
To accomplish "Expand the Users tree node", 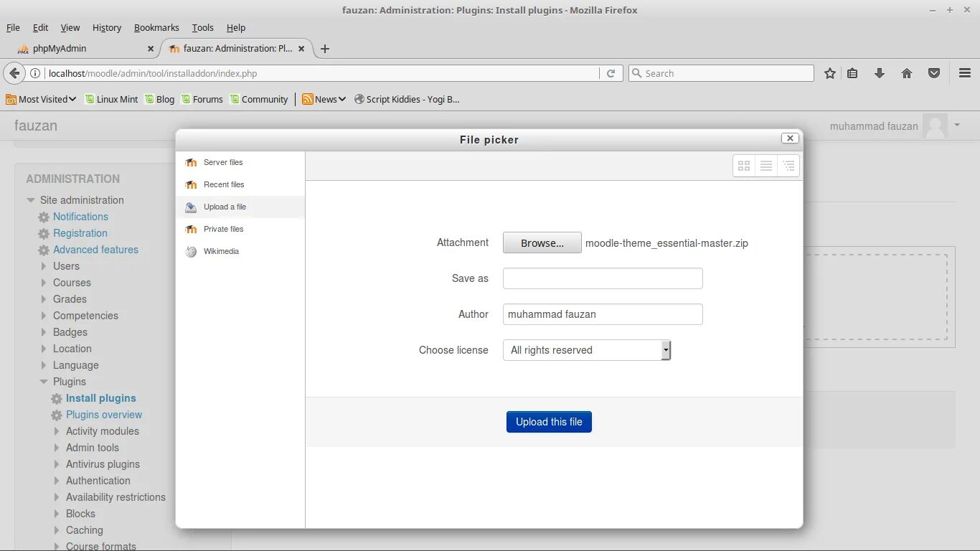I will 44,266.
